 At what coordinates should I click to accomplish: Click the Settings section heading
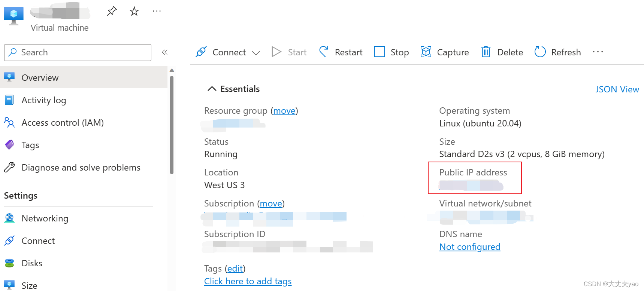(x=21, y=196)
